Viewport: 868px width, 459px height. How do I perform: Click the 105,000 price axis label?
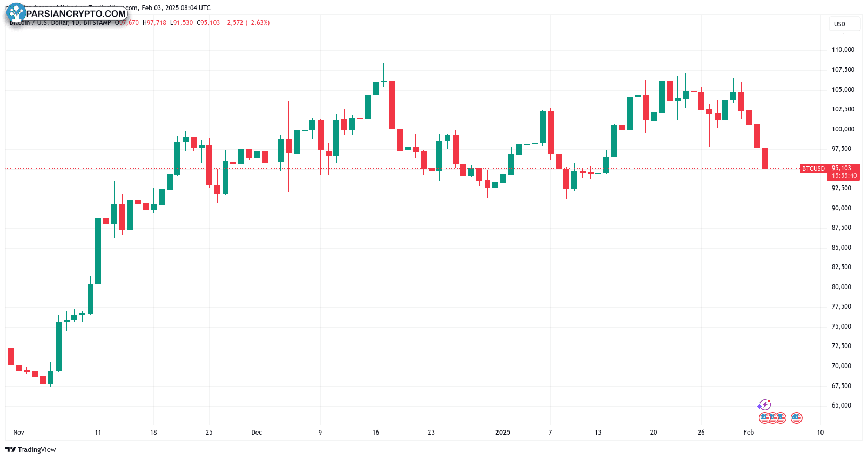click(x=843, y=90)
